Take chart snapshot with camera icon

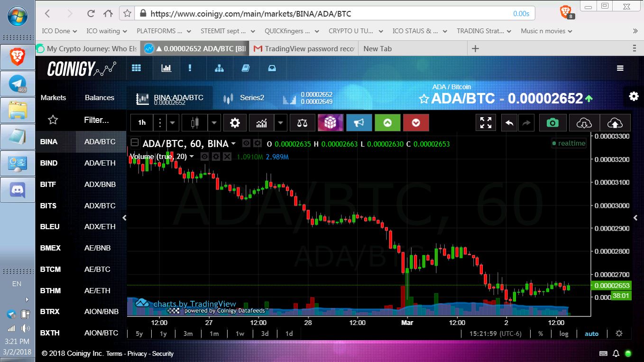pyautogui.click(x=552, y=123)
